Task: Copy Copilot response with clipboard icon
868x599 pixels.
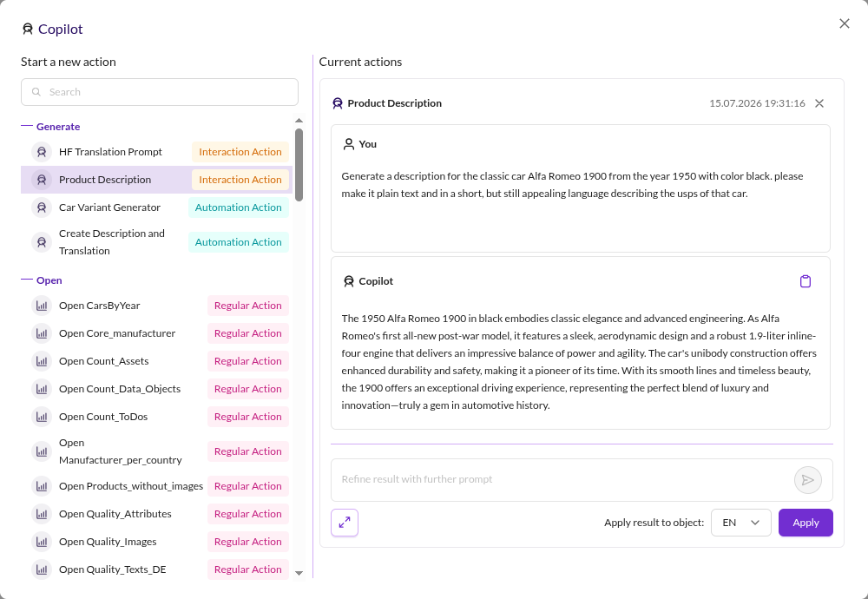Action: 806,281
